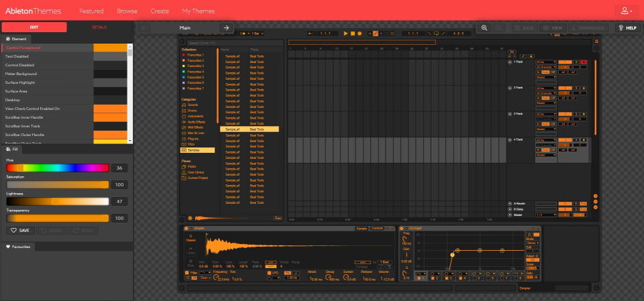Select the Drums category icon

(x=184, y=111)
